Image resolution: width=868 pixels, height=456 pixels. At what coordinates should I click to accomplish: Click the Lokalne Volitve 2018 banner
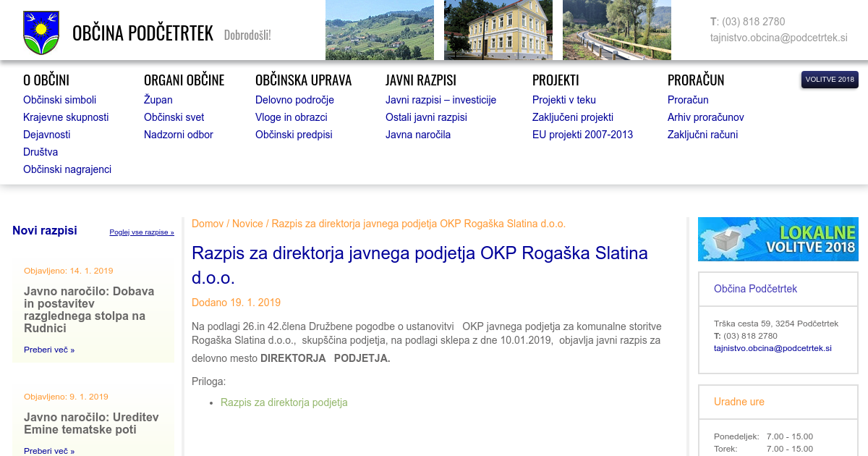[778, 239]
